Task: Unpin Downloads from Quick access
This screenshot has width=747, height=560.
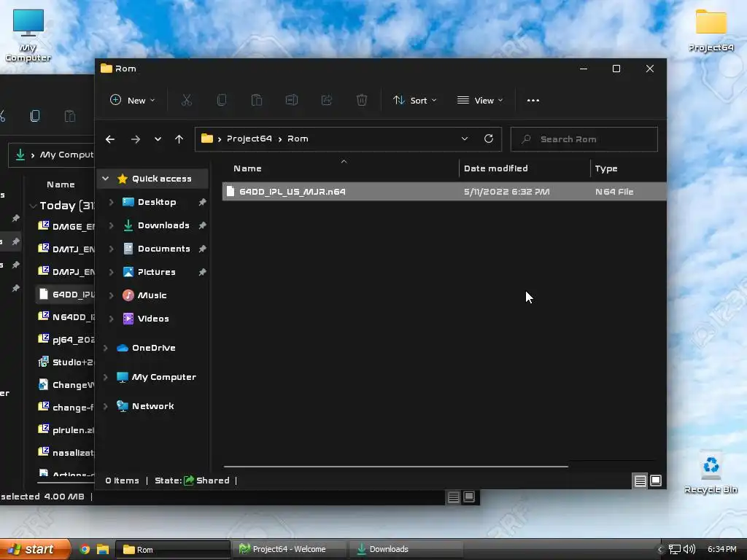Action: 203,225
